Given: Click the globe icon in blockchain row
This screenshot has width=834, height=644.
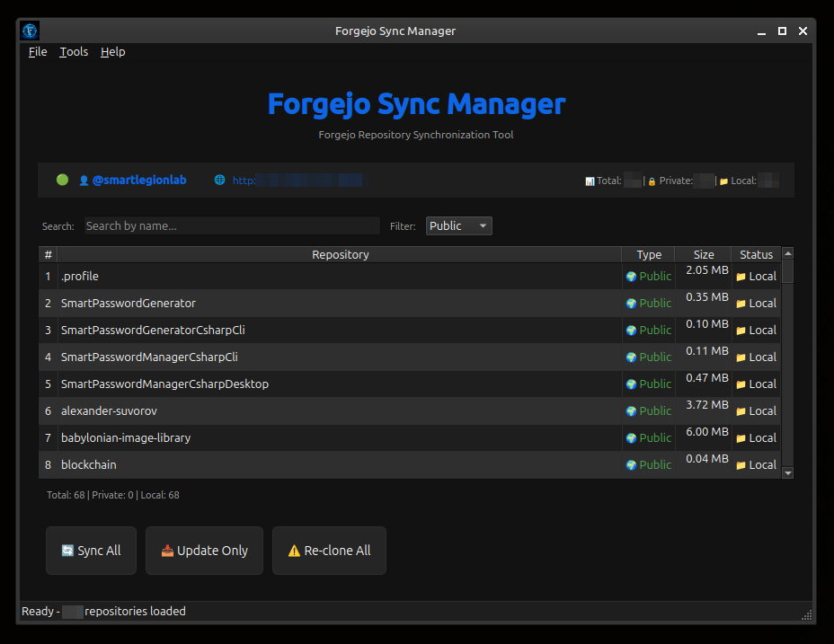Looking at the screenshot, I should (x=632, y=465).
